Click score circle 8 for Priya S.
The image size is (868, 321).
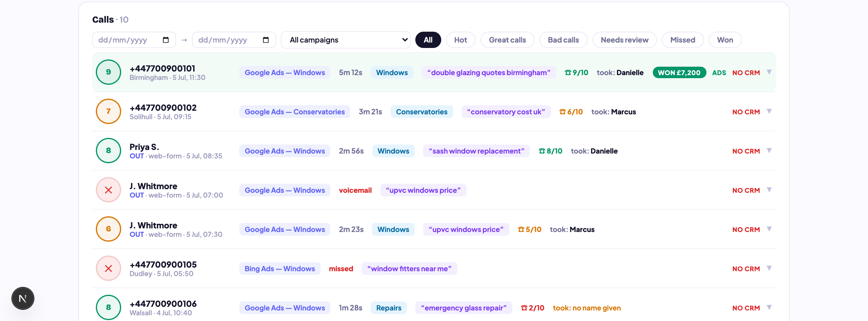pos(108,150)
